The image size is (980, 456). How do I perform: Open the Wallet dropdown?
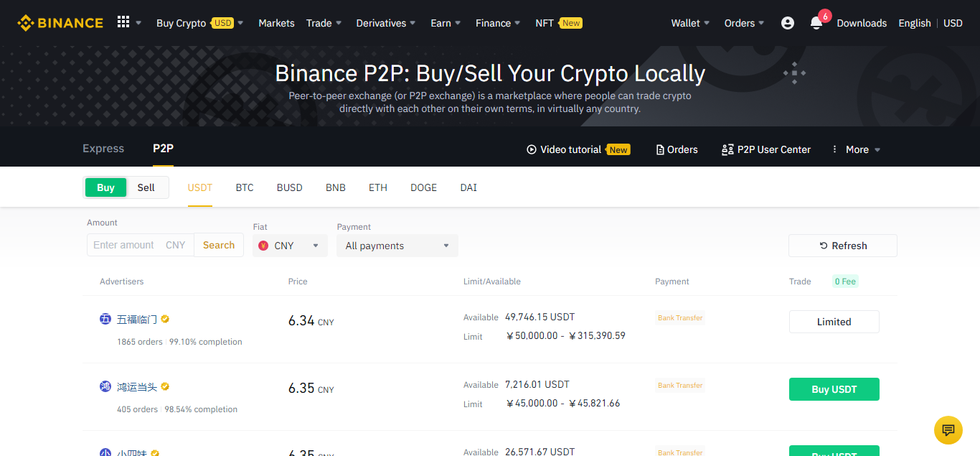(690, 23)
